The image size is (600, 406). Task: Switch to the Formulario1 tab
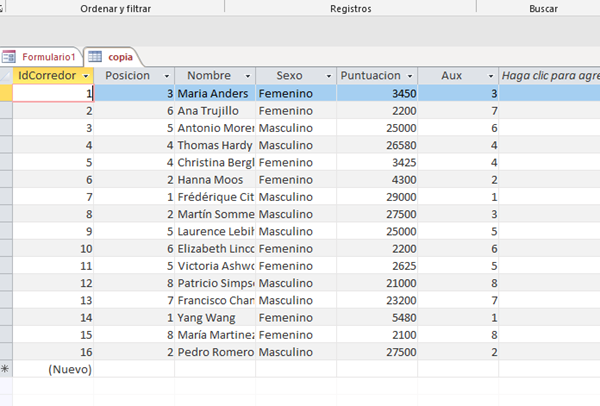(48, 57)
